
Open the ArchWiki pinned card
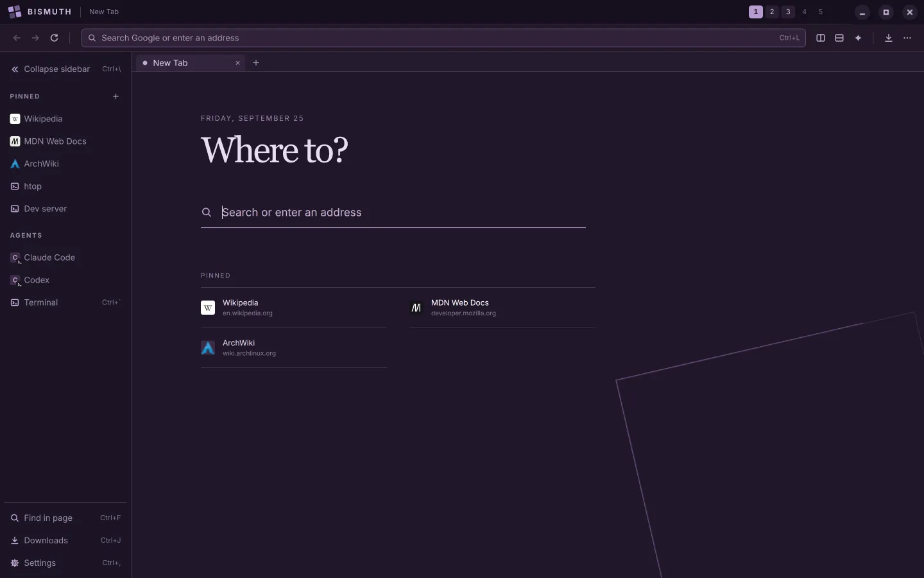point(294,348)
